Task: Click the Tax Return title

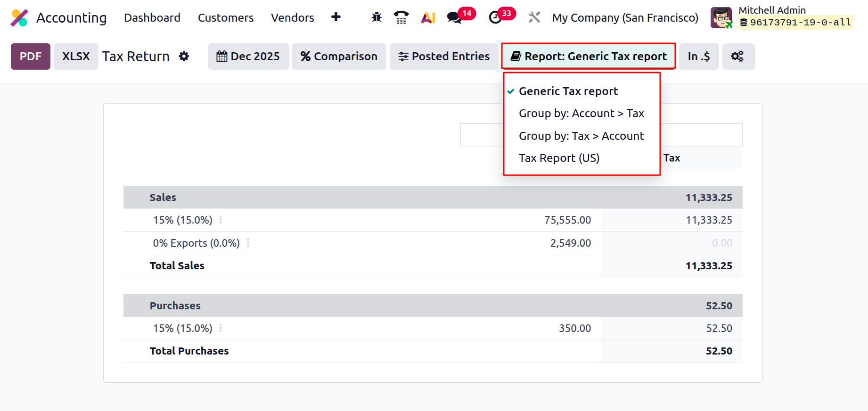Action: (136, 56)
